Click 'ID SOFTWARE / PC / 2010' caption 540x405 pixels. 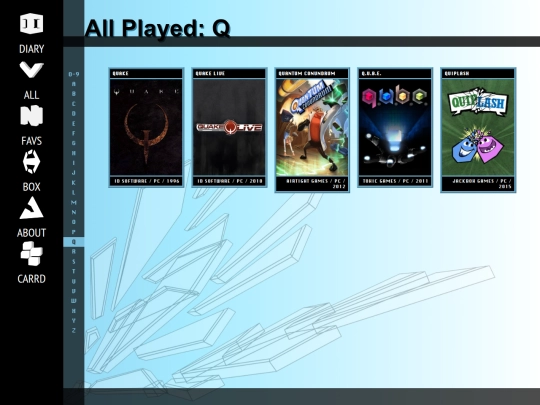[230, 181]
